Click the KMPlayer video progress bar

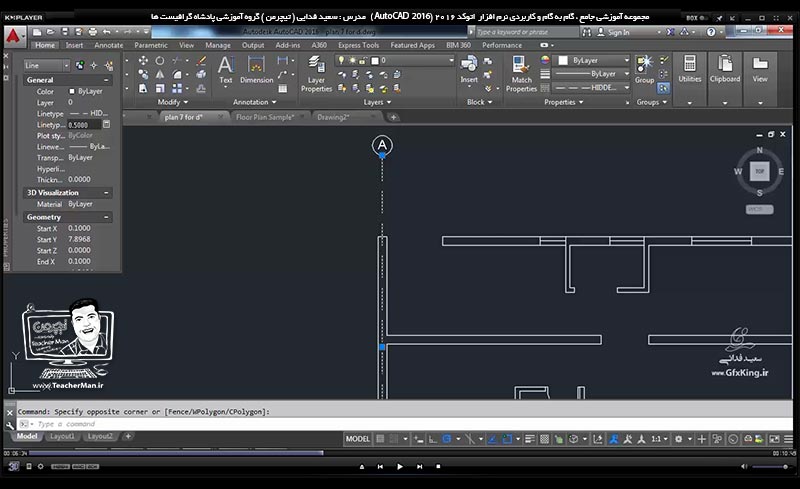[400, 453]
